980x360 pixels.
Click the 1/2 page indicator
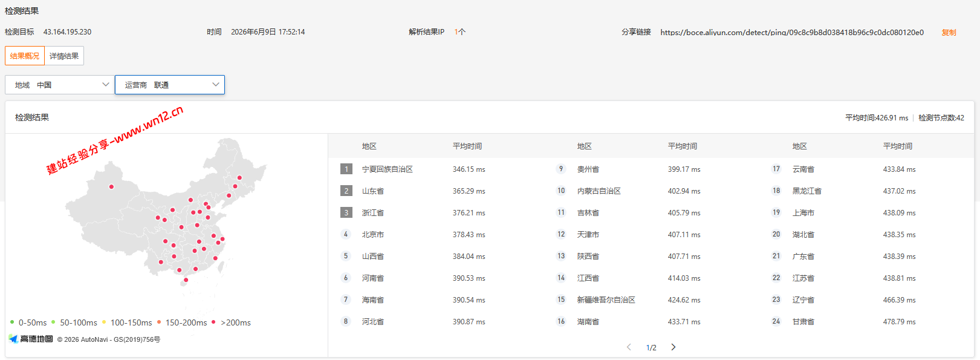point(651,348)
